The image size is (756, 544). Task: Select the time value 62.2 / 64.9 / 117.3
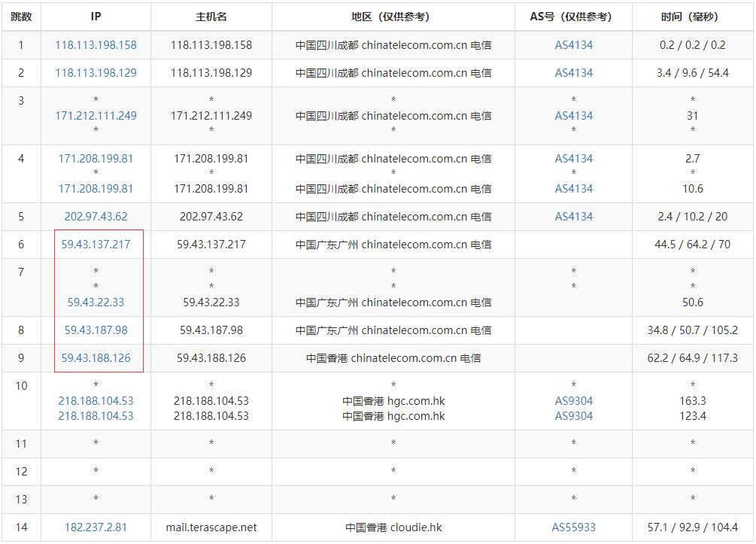[693, 358]
